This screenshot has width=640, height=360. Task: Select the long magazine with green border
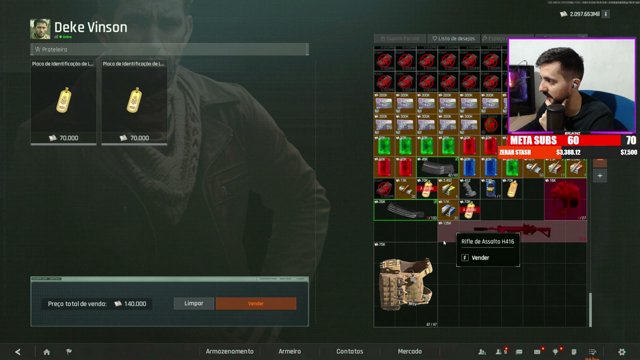point(405,210)
